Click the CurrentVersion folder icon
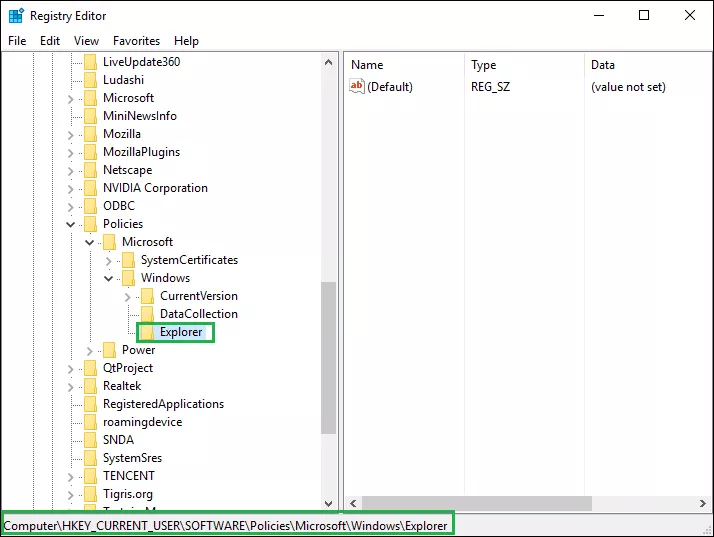This screenshot has height=537, width=714. click(x=147, y=296)
